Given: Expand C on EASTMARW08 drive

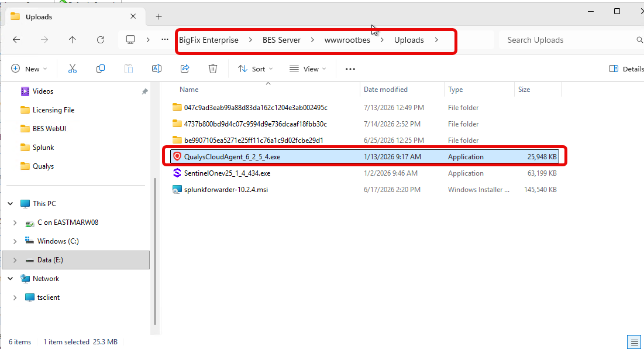Looking at the screenshot, I should tap(15, 223).
